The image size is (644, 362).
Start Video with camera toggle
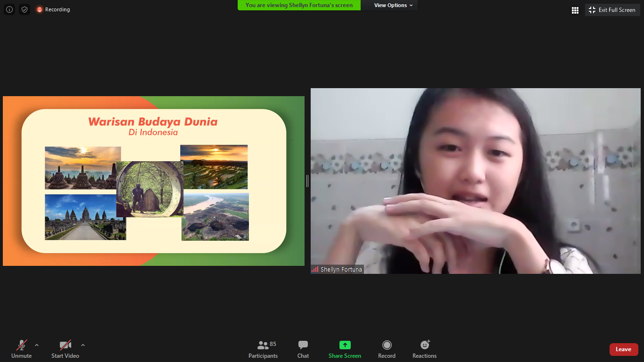click(x=65, y=349)
